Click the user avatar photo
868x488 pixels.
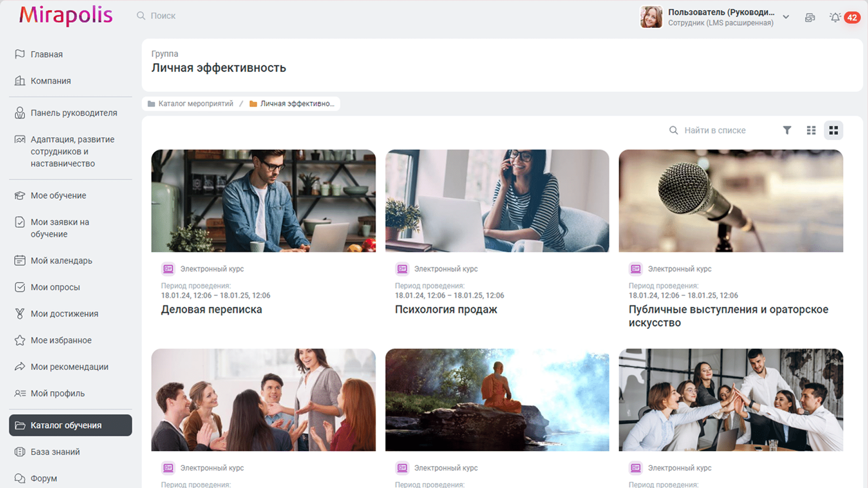651,17
